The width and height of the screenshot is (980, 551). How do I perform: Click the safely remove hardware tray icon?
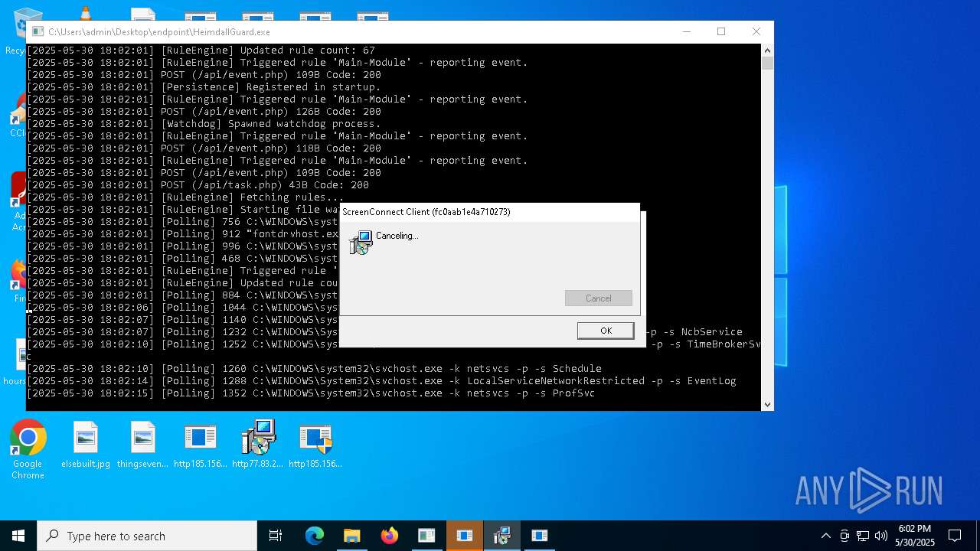click(x=844, y=536)
